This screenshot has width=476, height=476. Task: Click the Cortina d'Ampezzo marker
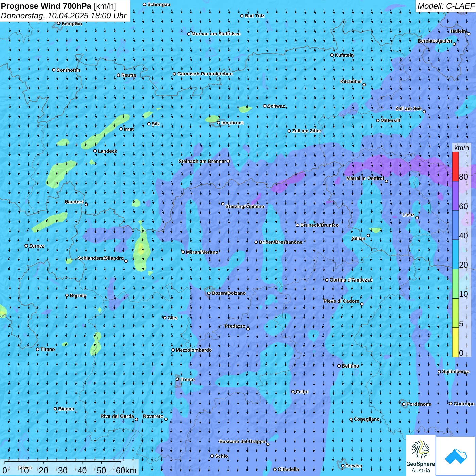327,280
